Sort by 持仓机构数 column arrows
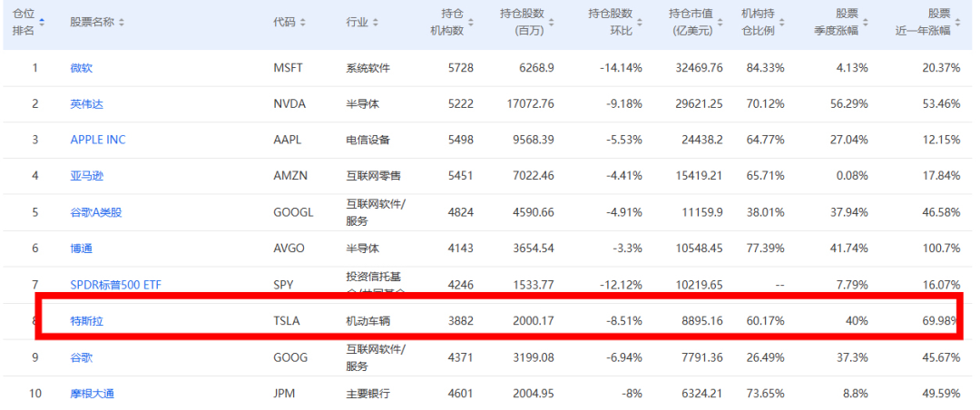The width and height of the screenshot is (980, 410). tap(471, 22)
